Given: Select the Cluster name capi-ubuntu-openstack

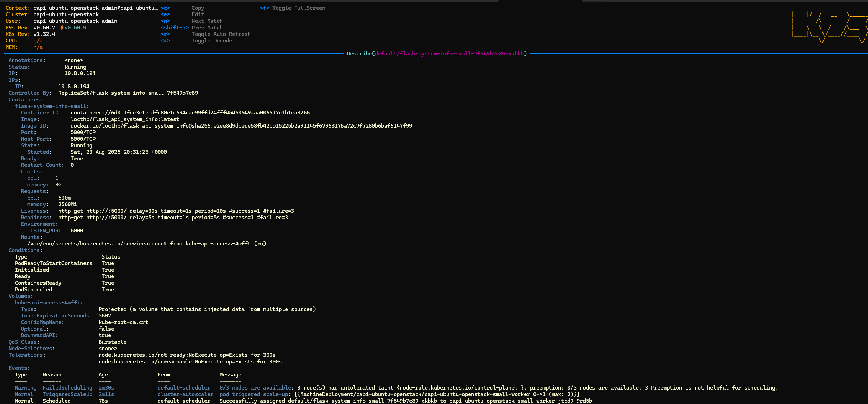Looking at the screenshot, I should pyautogui.click(x=66, y=14).
